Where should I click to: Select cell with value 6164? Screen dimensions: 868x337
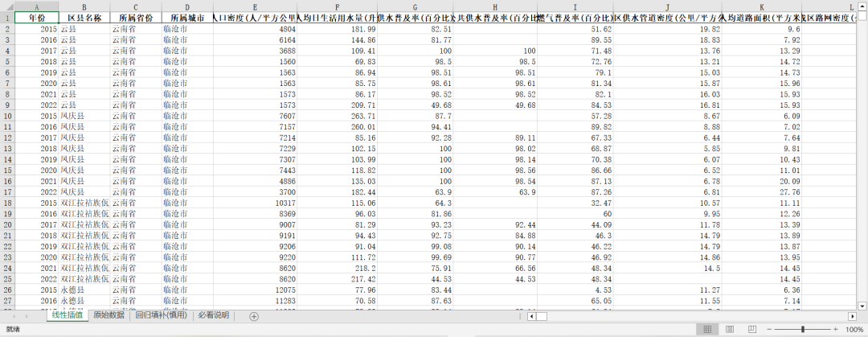pyautogui.click(x=256, y=40)
